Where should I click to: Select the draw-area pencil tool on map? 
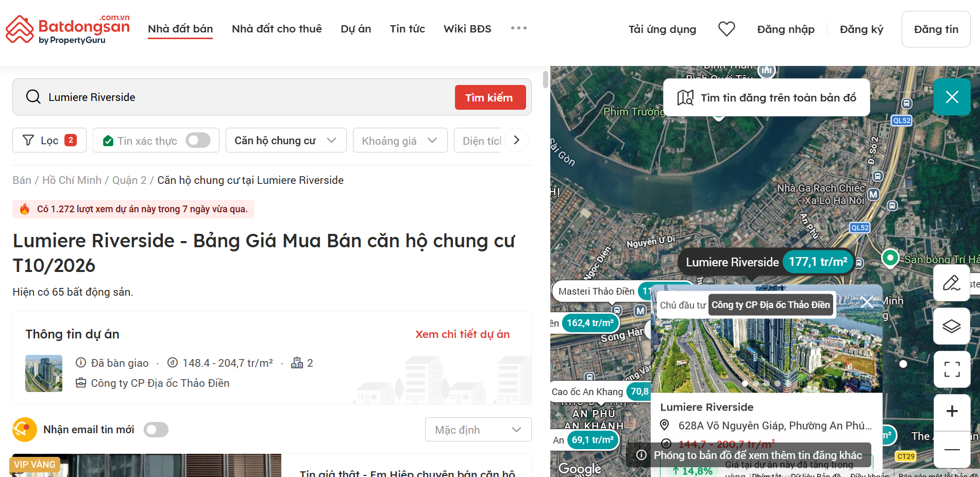tap(952, 283)
